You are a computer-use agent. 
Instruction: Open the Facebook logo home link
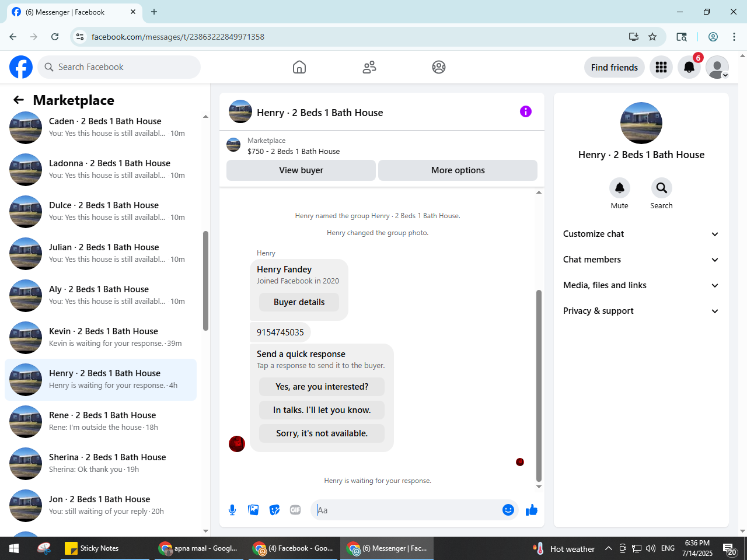[x=21, y=67]
